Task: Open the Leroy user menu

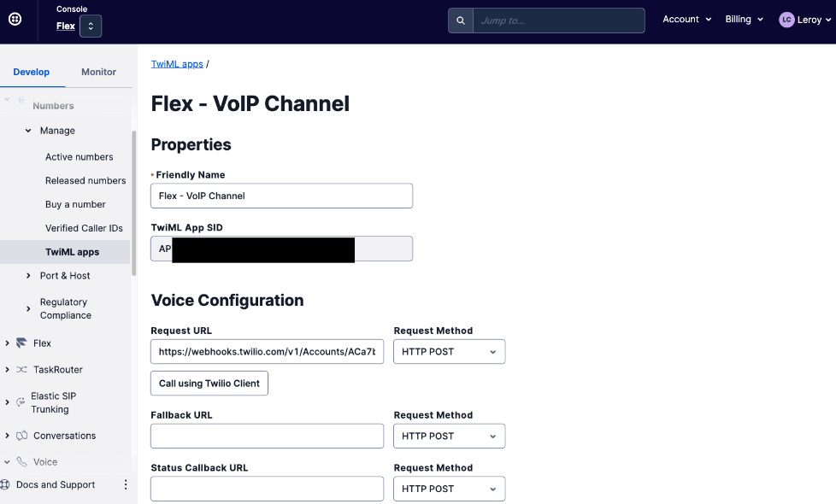Action: [814, 20]
